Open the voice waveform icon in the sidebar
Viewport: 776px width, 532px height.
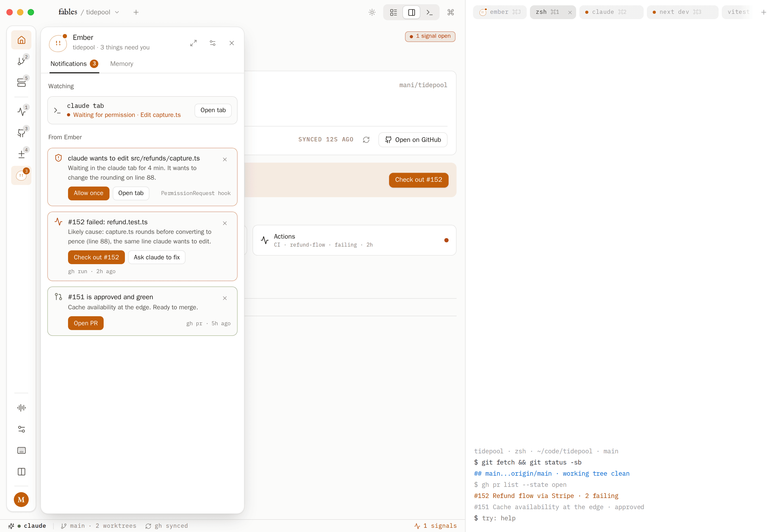point(21,408)
